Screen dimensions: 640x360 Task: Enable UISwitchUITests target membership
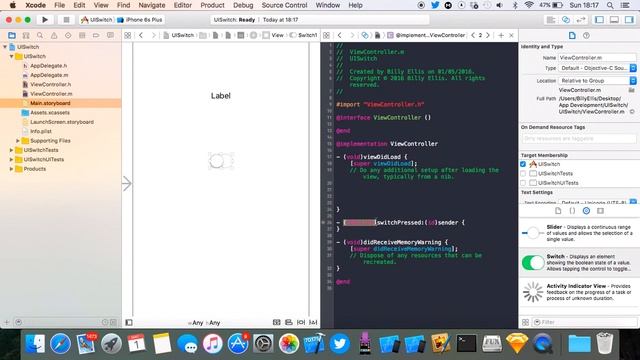(523, 183)
